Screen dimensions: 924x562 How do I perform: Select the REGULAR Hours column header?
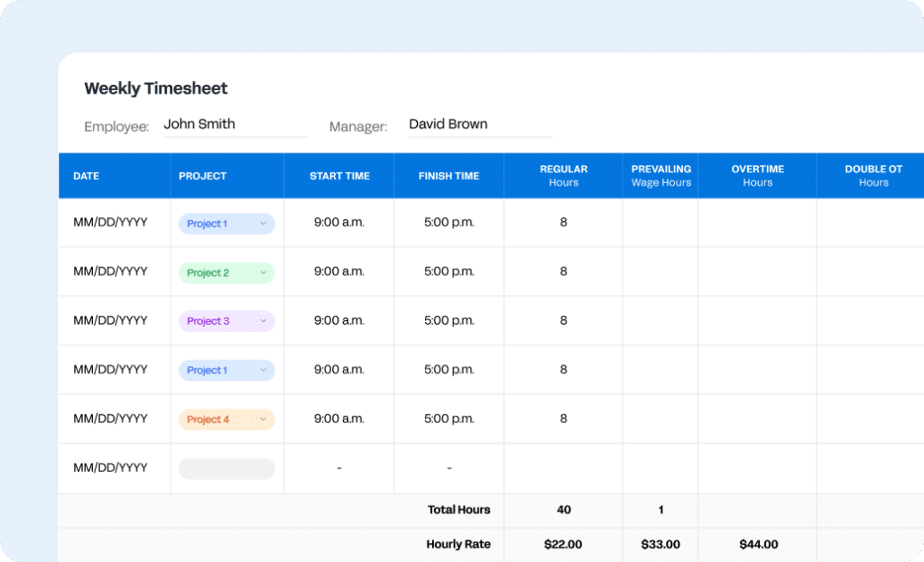tap(563, 176)
